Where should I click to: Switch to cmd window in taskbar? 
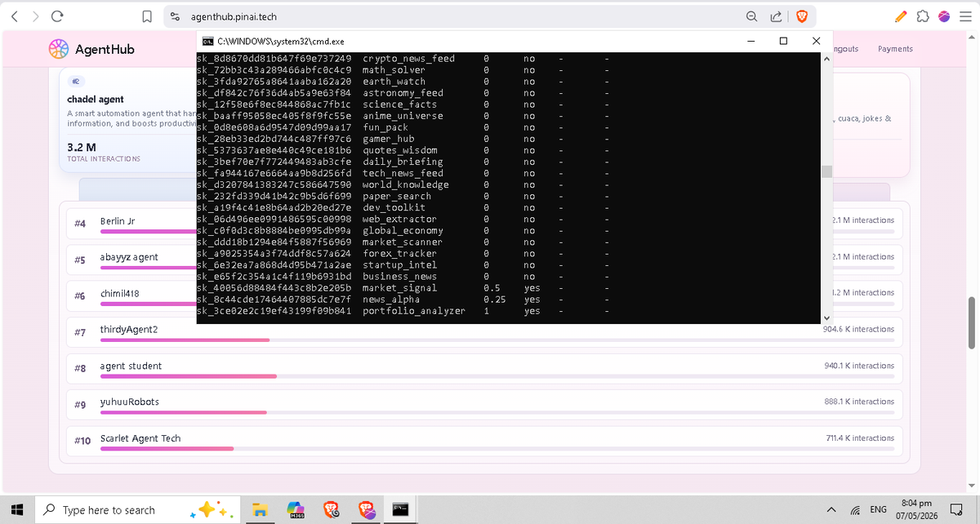(400, 509)
